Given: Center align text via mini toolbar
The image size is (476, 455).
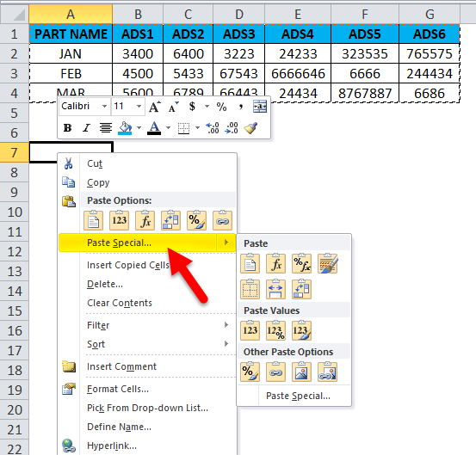Looking at the screenshot, I should pyautogui.click(x=106, y=128).
